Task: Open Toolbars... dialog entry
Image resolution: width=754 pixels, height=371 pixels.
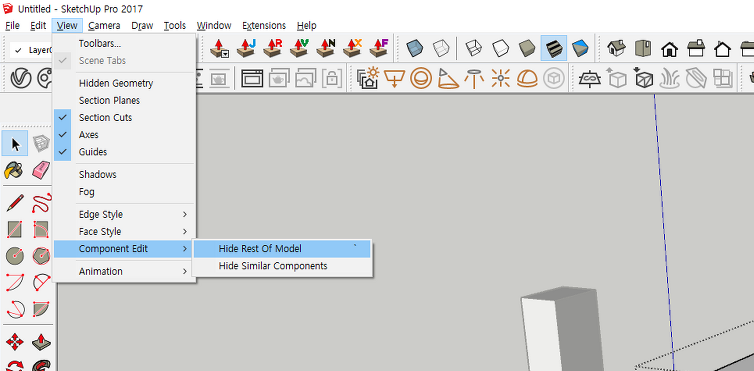Action: [125, 44]
